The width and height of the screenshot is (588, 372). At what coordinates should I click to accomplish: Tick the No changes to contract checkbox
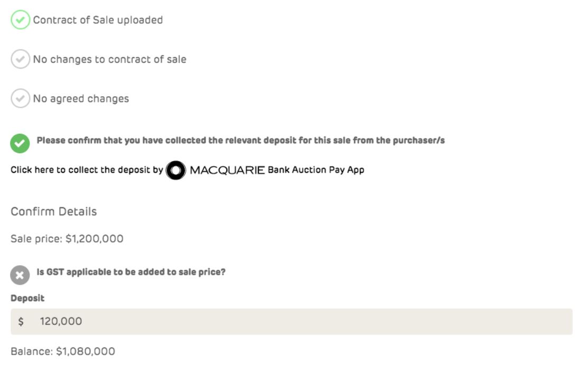(x=20, y=59)
